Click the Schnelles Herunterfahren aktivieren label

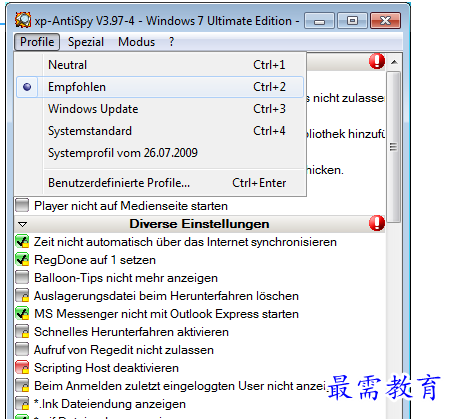[x=131, y=332]
